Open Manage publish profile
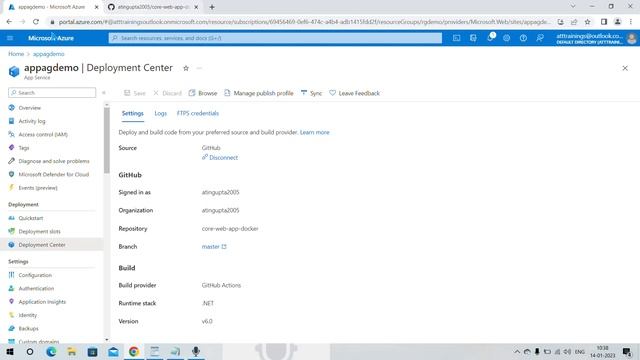640x360 pixels. [259, 93]
